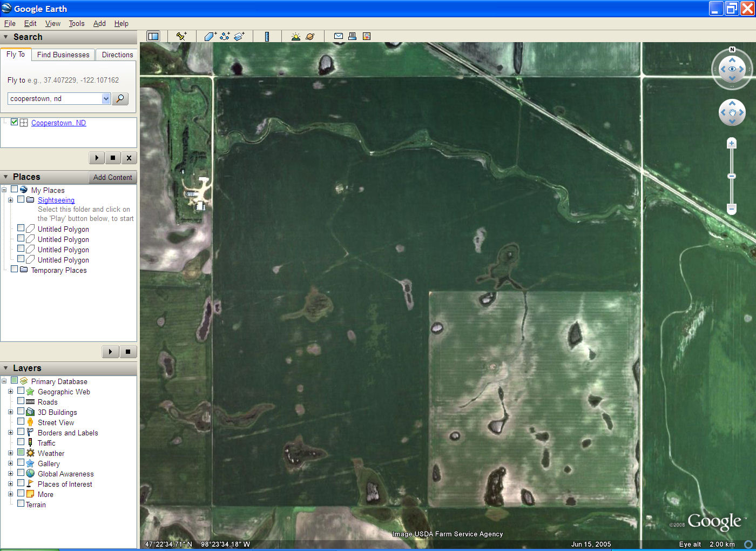
Task: Show sunlight across the landscape
Action: tap(295, 36)
